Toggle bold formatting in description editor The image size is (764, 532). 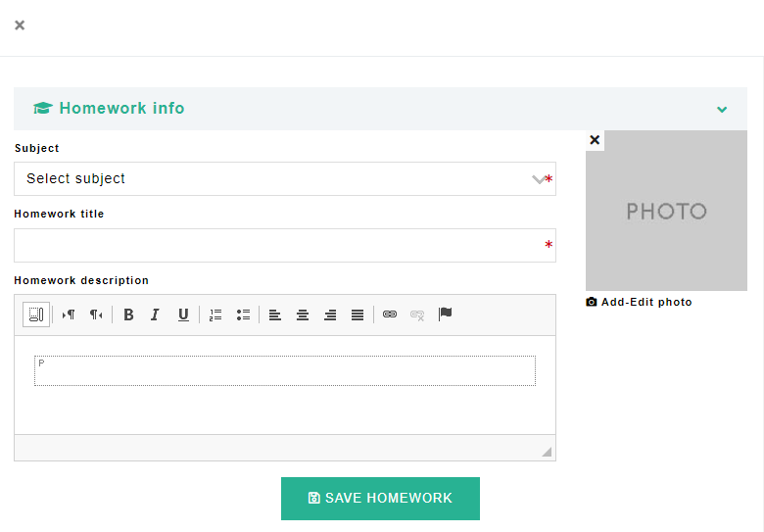tap(128, 314)
